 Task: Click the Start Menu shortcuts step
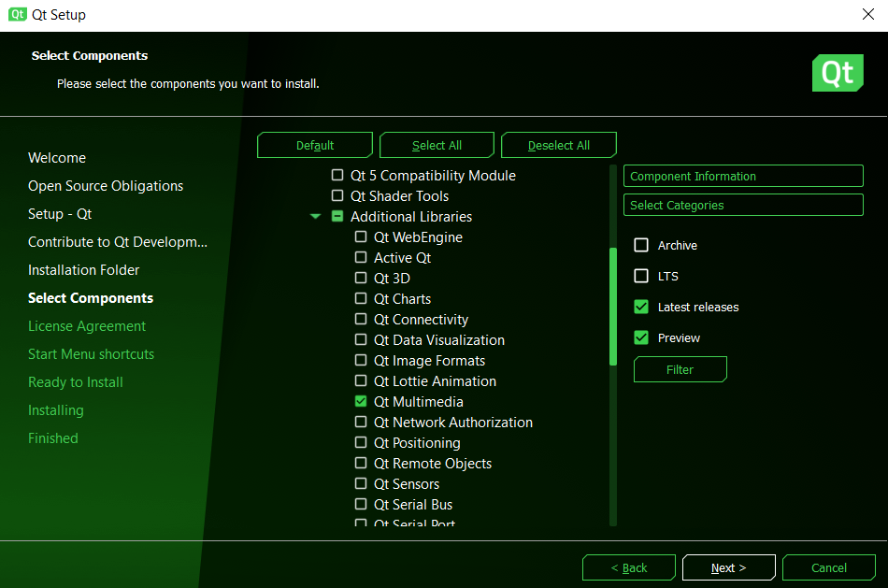click(92, 354)
